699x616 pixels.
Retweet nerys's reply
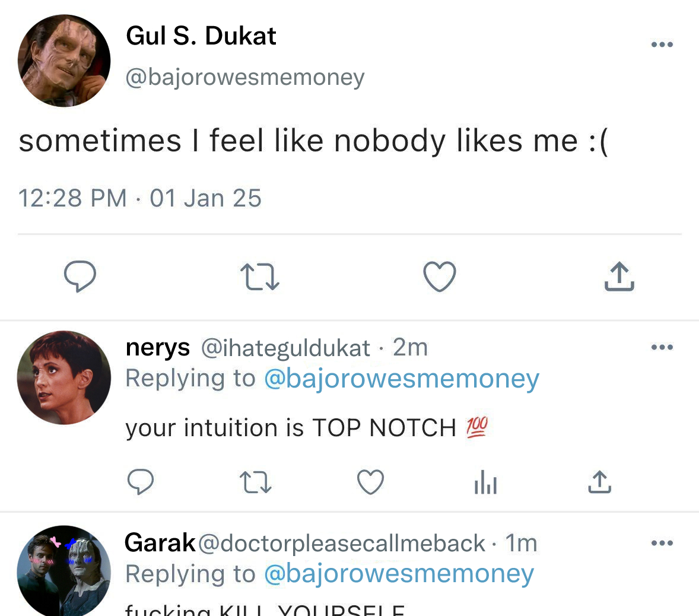point(256,482)
